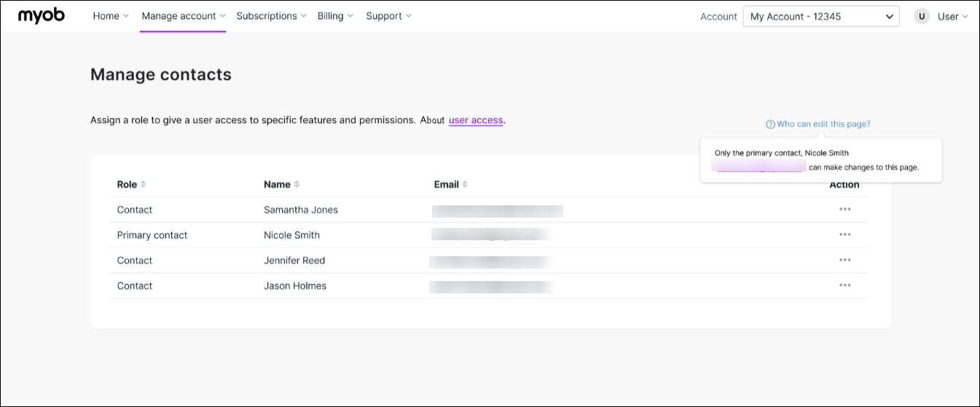Click blurred email for Samantha Jones

click(x=498, y=211)
